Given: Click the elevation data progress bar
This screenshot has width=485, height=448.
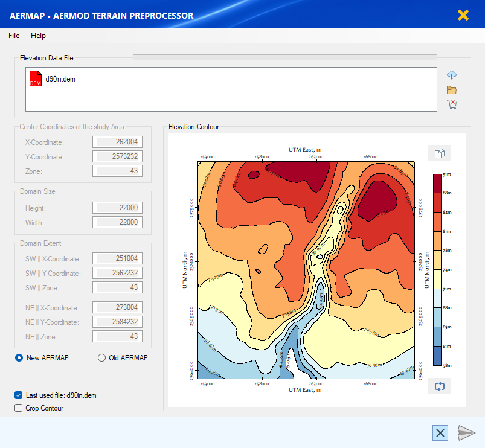Looking at the screenshot, I should click(285, 57).
